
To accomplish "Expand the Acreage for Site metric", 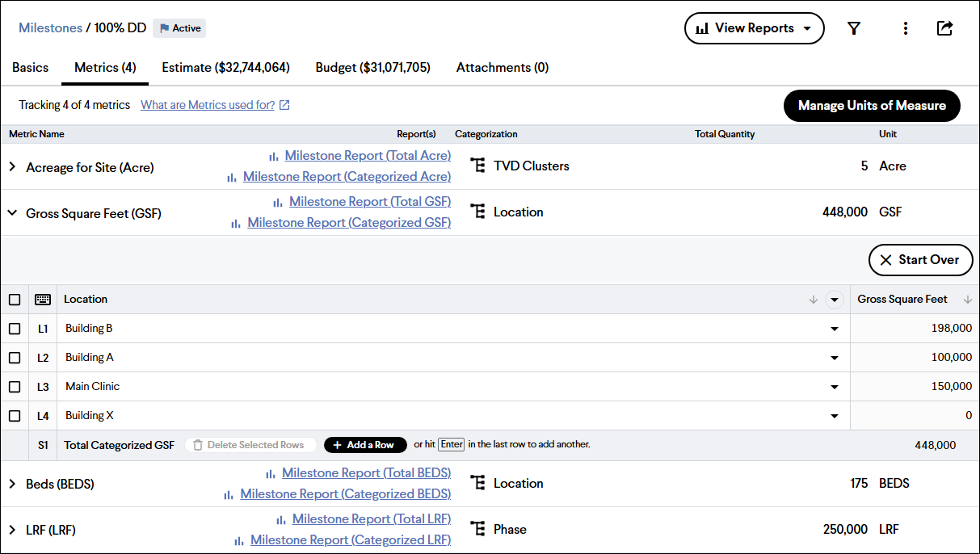I will coord(12,167).
